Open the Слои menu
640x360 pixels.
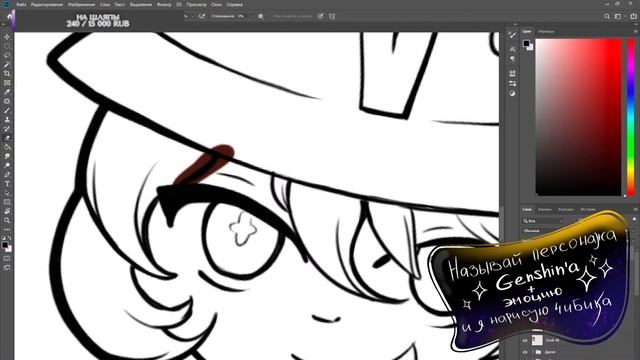pyautogui.click(x=105, y=4)
